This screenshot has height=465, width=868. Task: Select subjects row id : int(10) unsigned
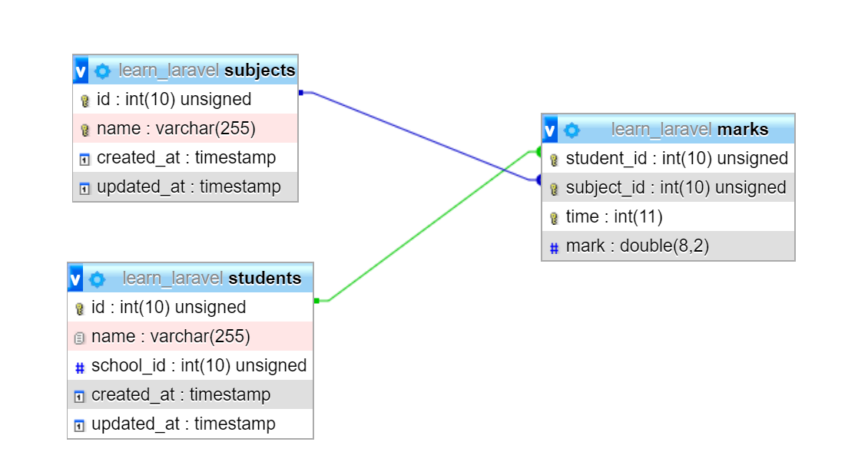(x=185, y=100)
